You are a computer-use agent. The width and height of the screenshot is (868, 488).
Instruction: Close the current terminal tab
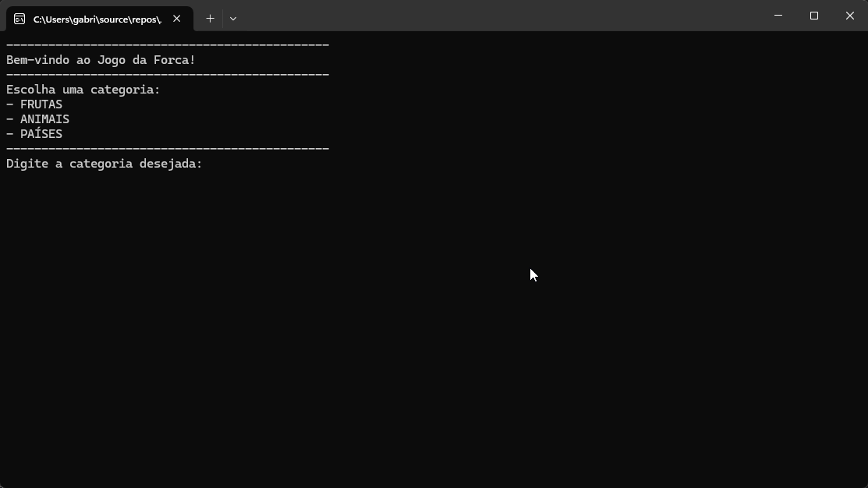click(x=176, y=19)
